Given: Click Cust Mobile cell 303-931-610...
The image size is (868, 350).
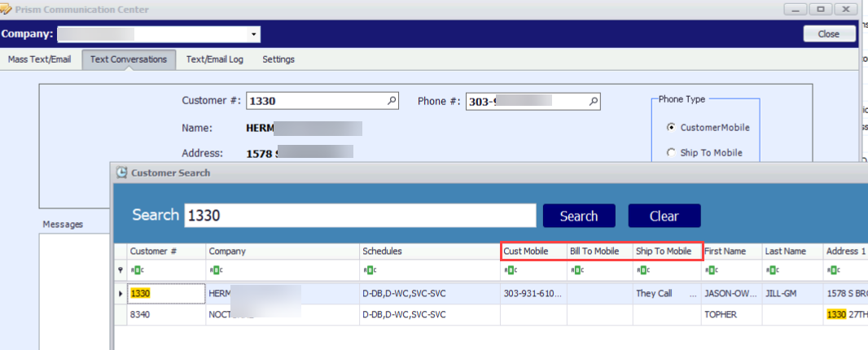Looking at the screenshot, I should click(533, 294).
